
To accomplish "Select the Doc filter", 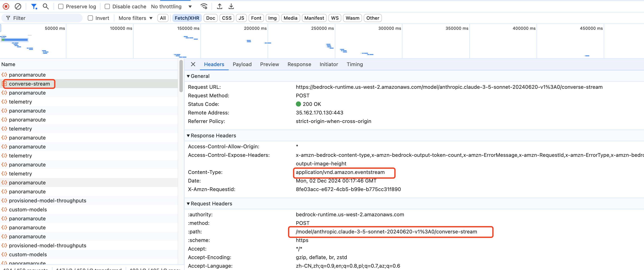I will click(x=210, y=18).
